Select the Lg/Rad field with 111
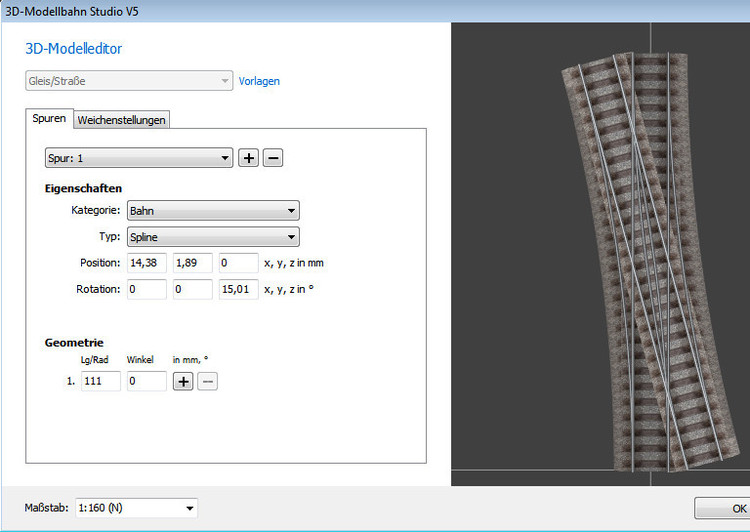Screen dimensions: 750x532 point(100,381)
